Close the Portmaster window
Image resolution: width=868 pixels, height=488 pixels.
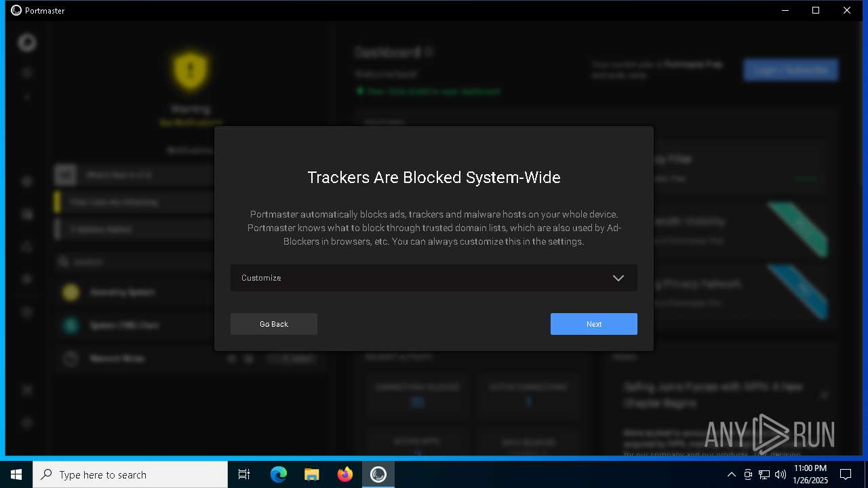(847, 10)
